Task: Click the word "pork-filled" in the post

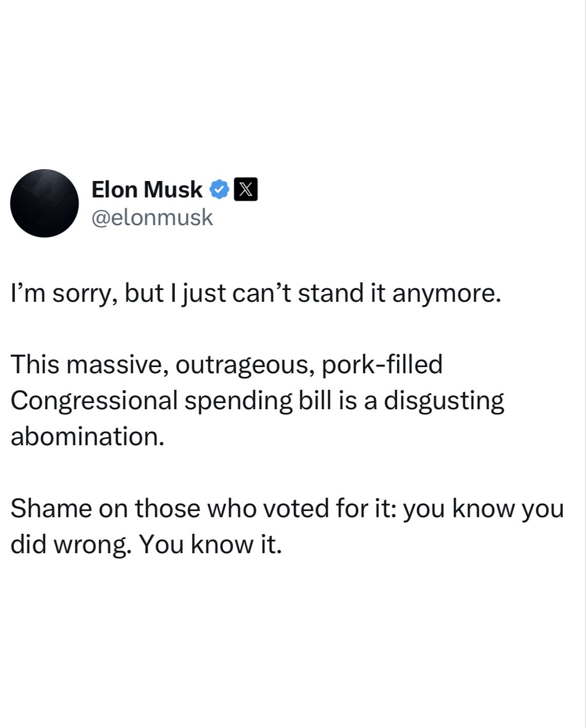Action: 382,365
